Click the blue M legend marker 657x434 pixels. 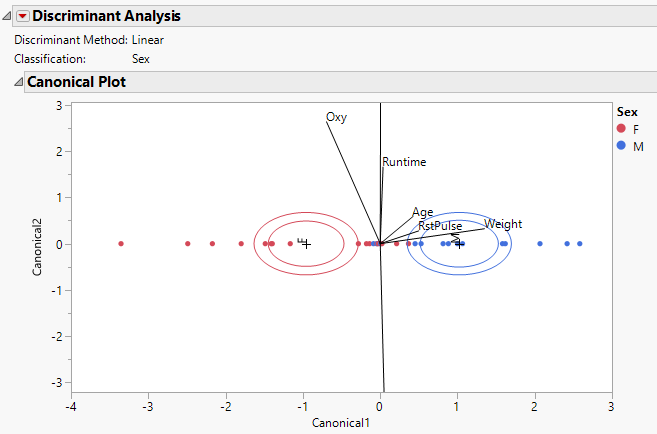tap(621, 146)
